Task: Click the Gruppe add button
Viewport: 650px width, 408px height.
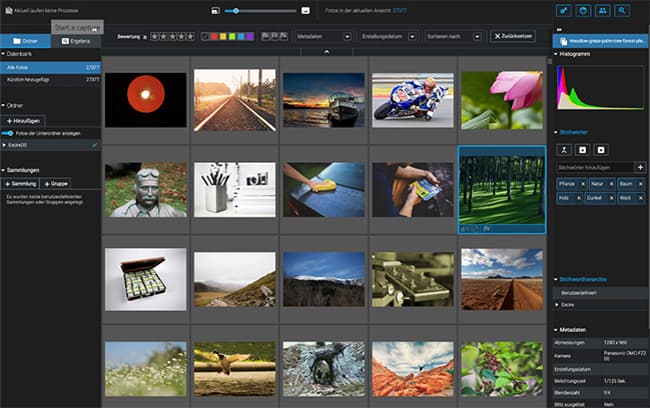Action: pyautogui.click(x=56, y=184)
